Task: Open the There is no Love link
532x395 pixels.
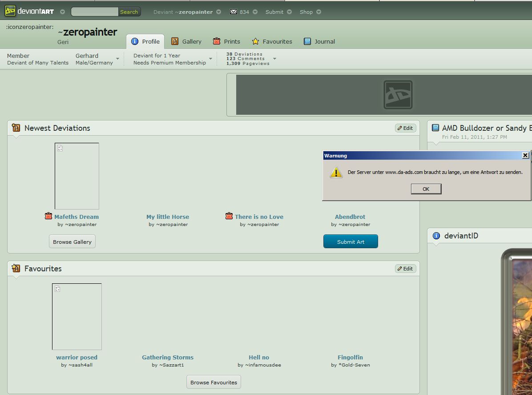Action: point(259,217)
